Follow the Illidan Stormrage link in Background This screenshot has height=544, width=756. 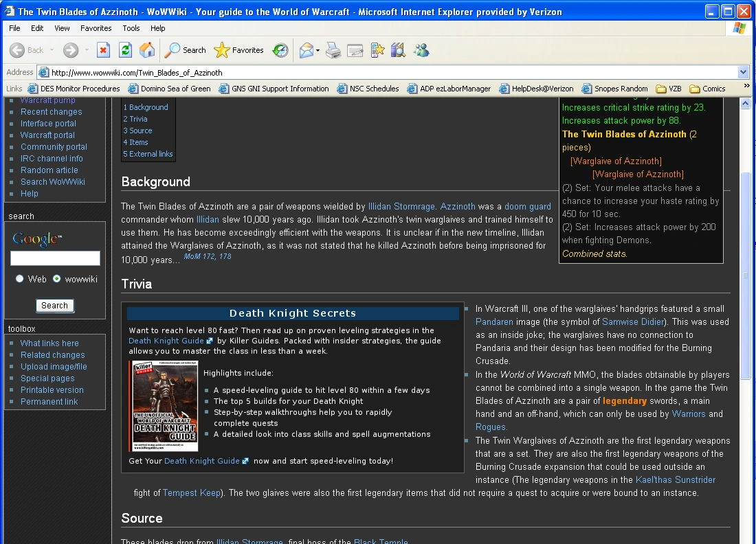click(x=401, y=207)
